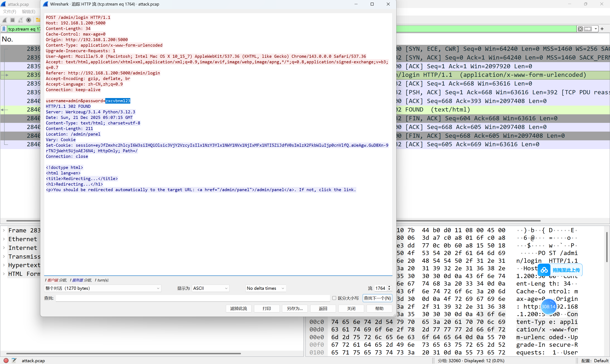
Task: Open the 显示为 ASCII format dropdown
Action: [x=211, y=288]
